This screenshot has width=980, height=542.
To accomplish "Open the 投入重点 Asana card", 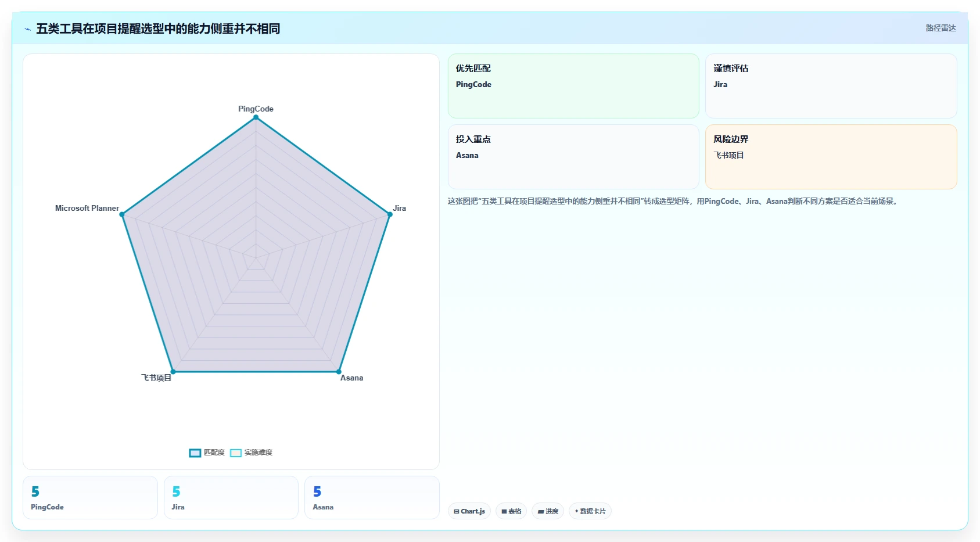I will [573, 157].
